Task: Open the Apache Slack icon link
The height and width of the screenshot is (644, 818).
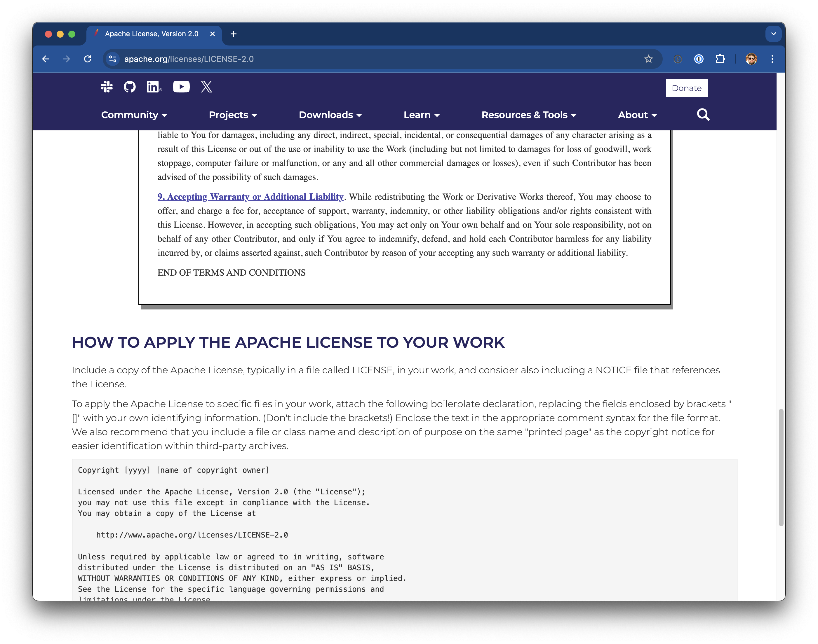Action: point(107,87)
